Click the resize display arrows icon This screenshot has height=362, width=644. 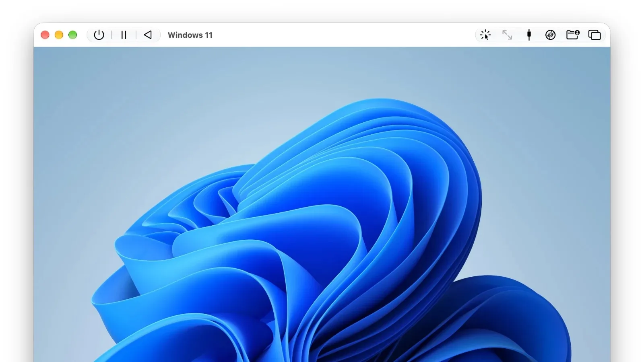click(x=507, y=35)
